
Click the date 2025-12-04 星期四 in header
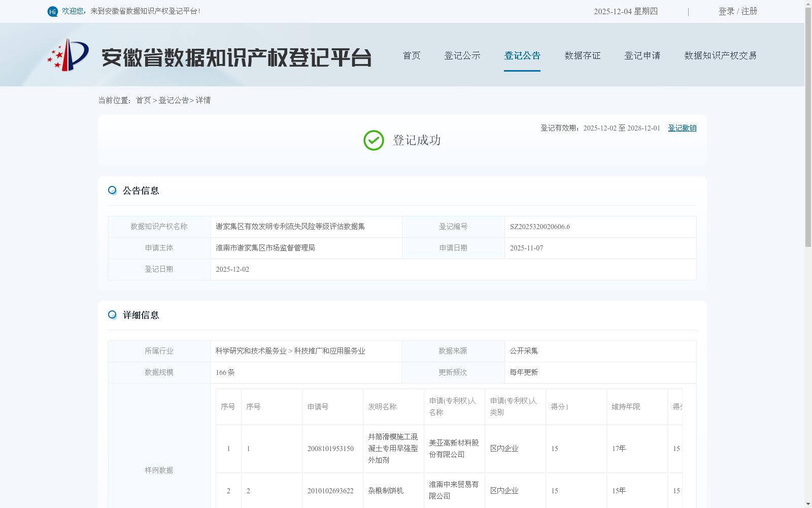[x=626, y=11]
